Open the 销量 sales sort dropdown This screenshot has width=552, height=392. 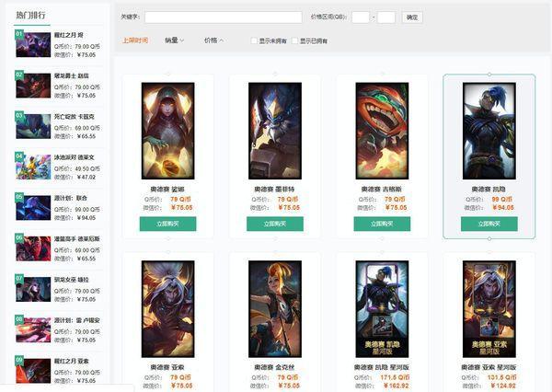tap(174, 40)
